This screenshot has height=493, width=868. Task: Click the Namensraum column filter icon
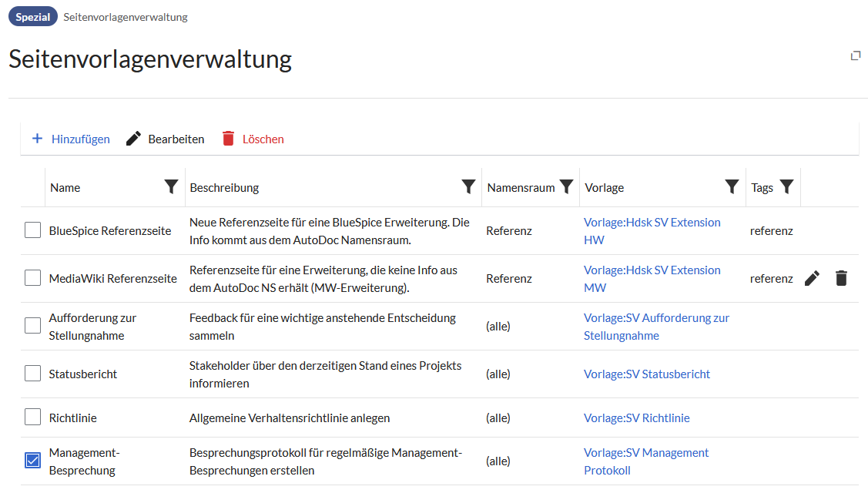566,187
